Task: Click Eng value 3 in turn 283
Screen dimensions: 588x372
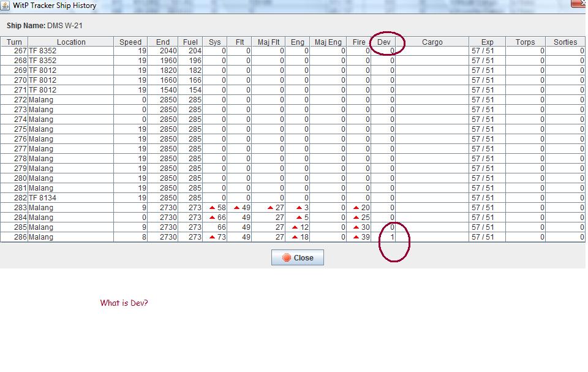Action: [x=298, y=208]
